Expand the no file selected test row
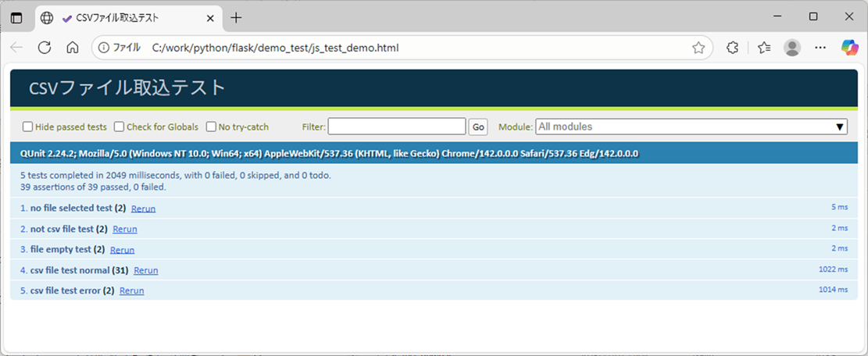The height and width of the screenshot is (356, 868). click(71, 208)
